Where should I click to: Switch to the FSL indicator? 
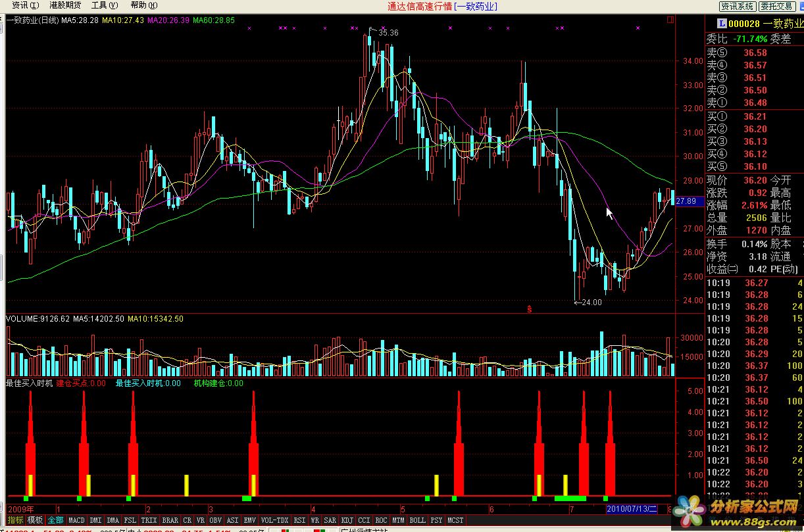click(130, 520)
